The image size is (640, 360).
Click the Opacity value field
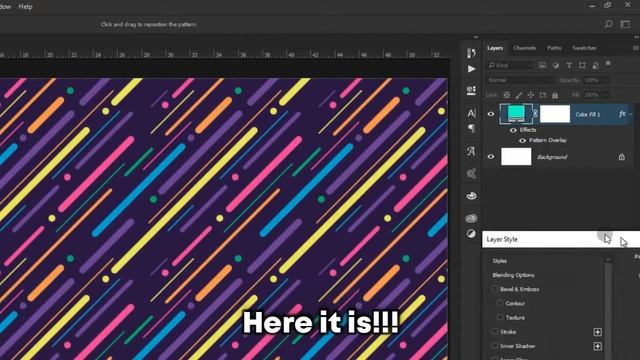(591, 80)
